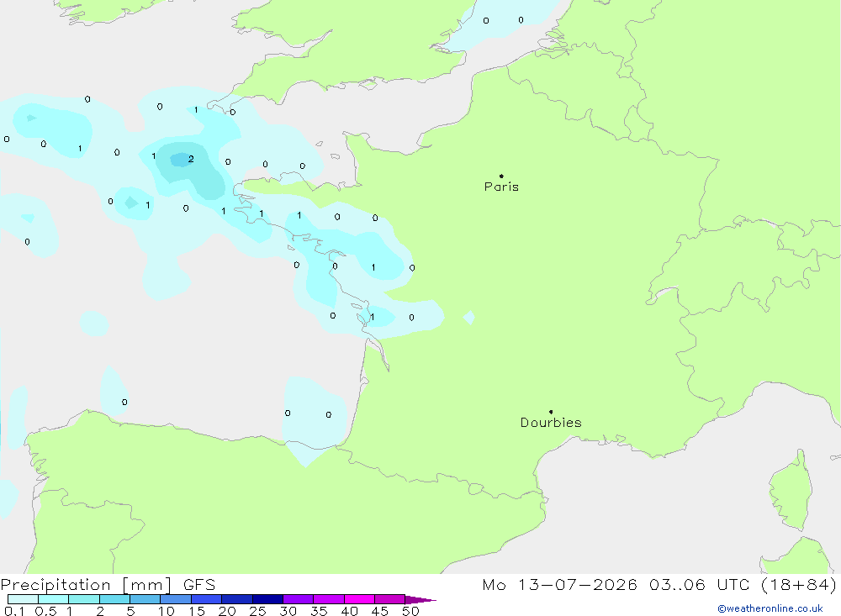Screen dimensions: 841x616
Task: Pick the 45–50 mm legend swatch
Action: (x=390, y=599)
